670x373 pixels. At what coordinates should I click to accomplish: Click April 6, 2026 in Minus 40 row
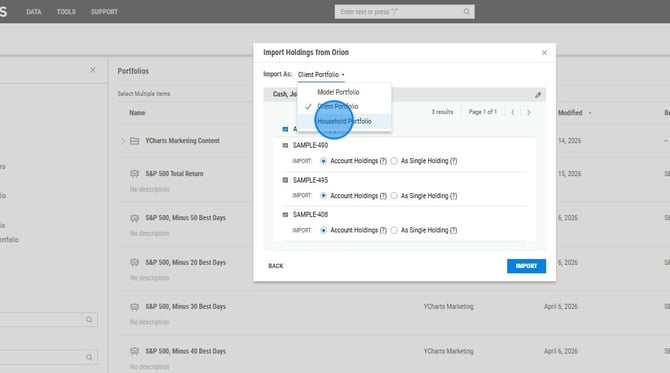coord(561,351)
